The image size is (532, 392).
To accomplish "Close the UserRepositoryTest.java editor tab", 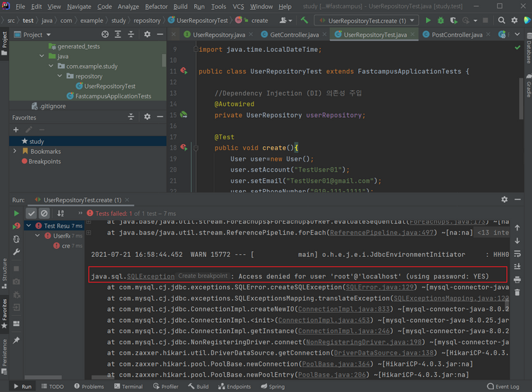I will (412, 34).
